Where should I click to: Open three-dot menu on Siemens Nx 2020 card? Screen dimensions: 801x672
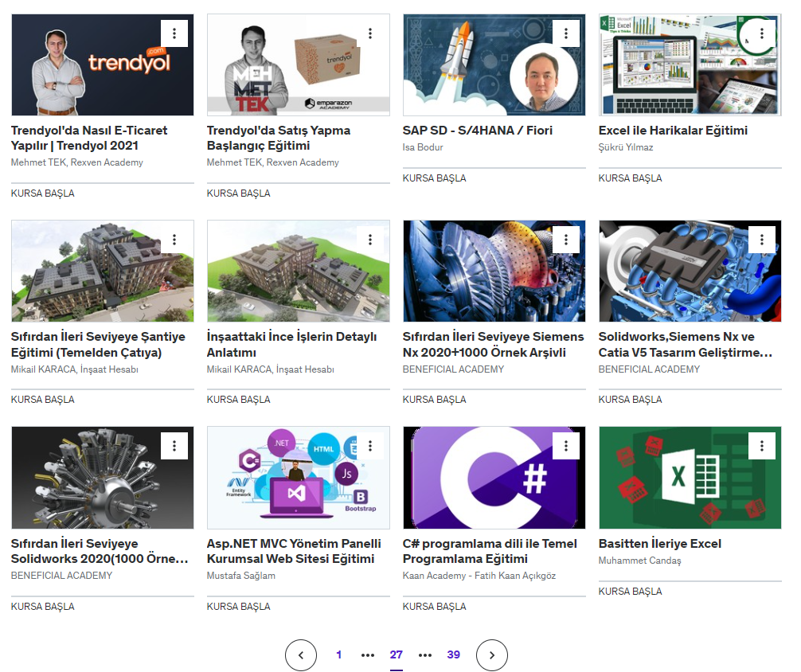pyautogui.click(x=566, y=240)
